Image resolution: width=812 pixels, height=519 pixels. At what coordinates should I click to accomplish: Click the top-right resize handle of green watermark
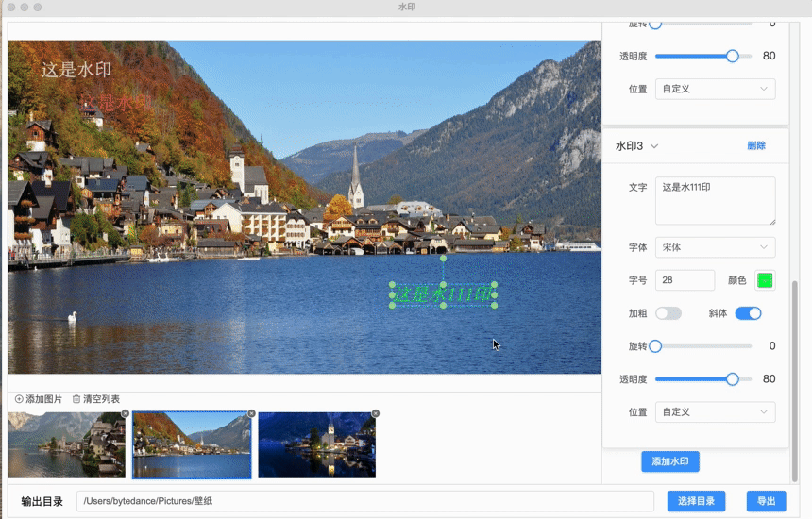coord(494,285)
